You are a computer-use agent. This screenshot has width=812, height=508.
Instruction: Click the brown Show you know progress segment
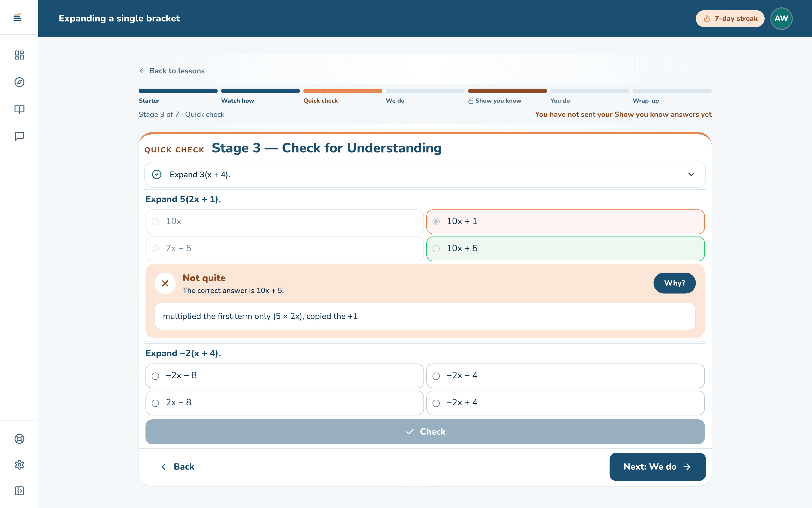(507, 91)
